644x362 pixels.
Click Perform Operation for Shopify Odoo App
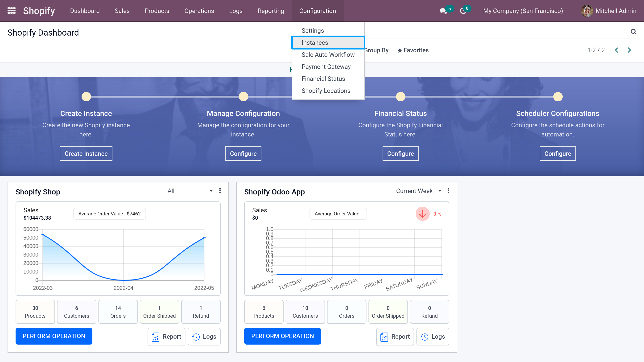pyautogui.click(x=282, y=336)
